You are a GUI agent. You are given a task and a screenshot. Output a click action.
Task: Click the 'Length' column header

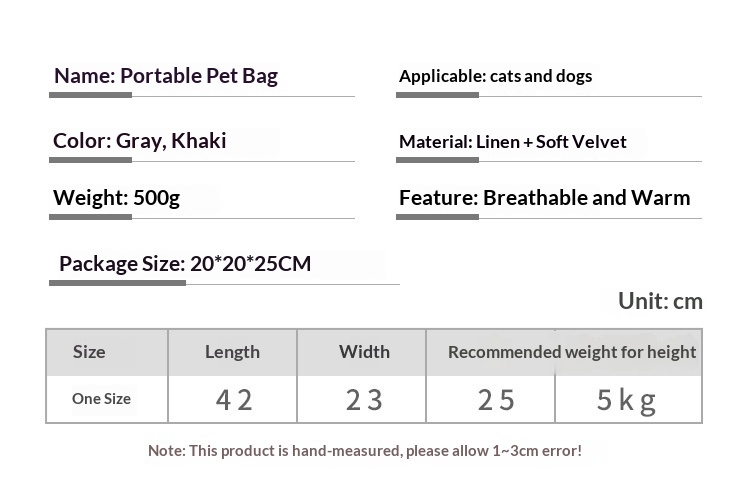tap(232, 352)
